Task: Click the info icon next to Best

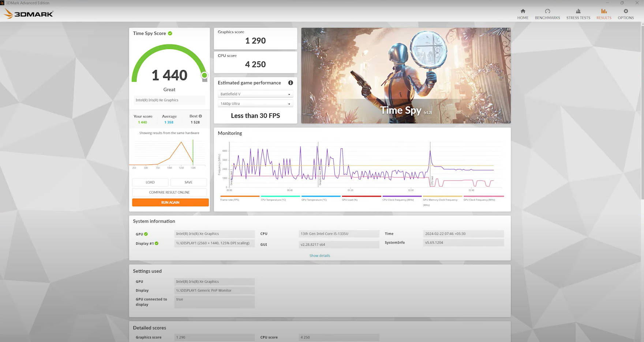Action: [x=200, y=116]
